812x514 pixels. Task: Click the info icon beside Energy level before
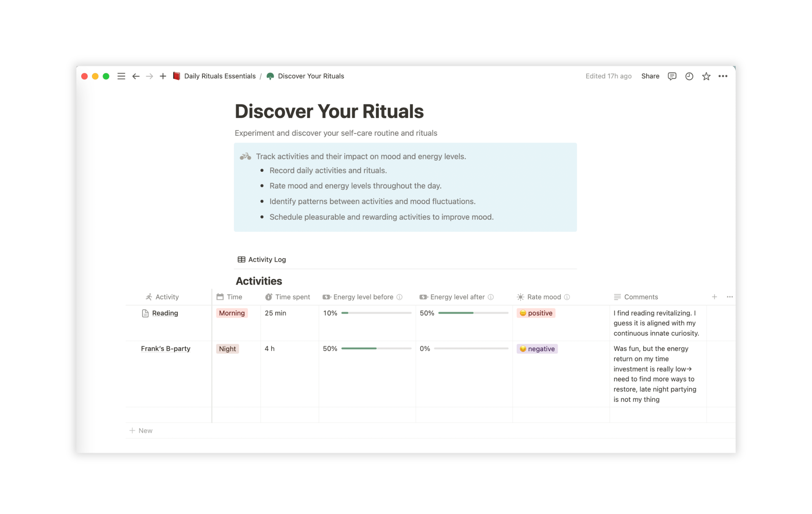coord(400,297)
